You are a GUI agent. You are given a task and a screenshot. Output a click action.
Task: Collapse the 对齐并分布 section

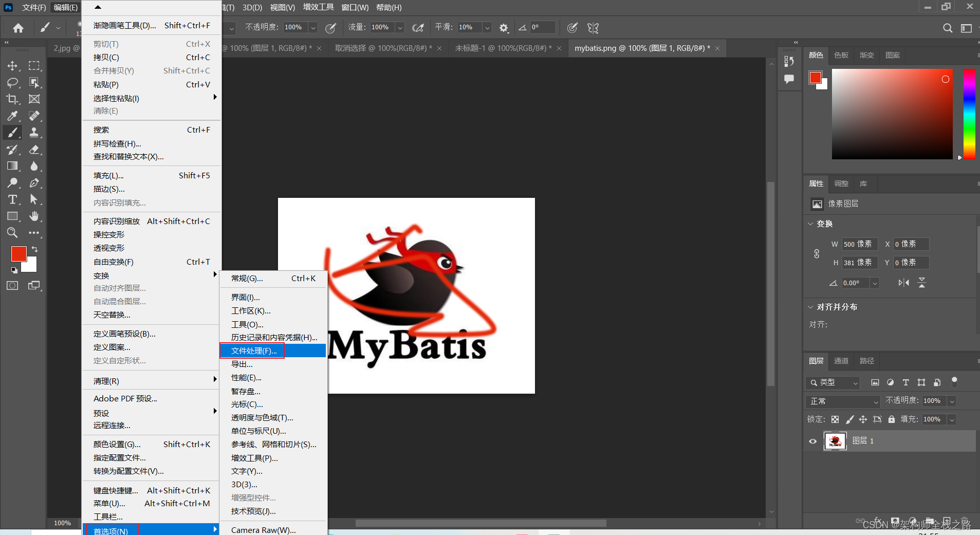(x=811, y=307)
